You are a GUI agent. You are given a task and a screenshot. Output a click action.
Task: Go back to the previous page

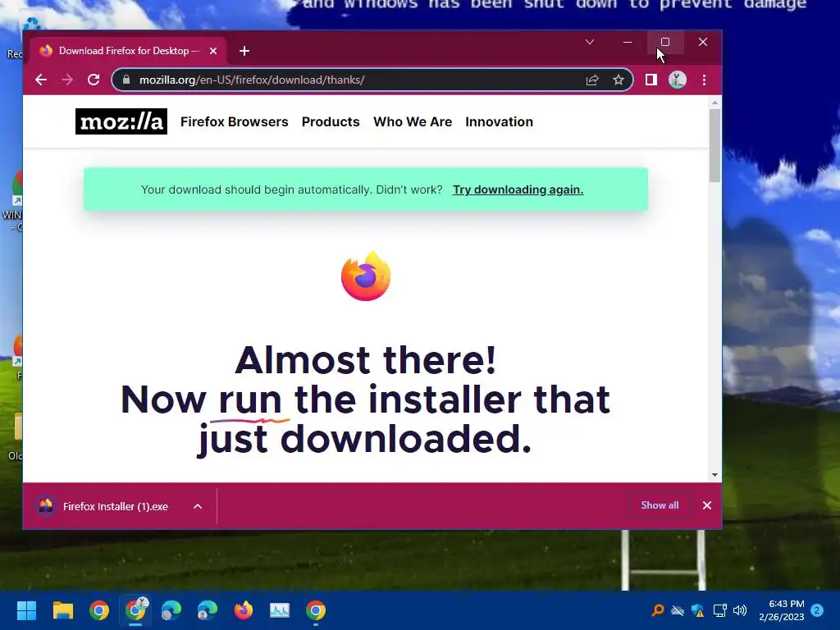41,80
